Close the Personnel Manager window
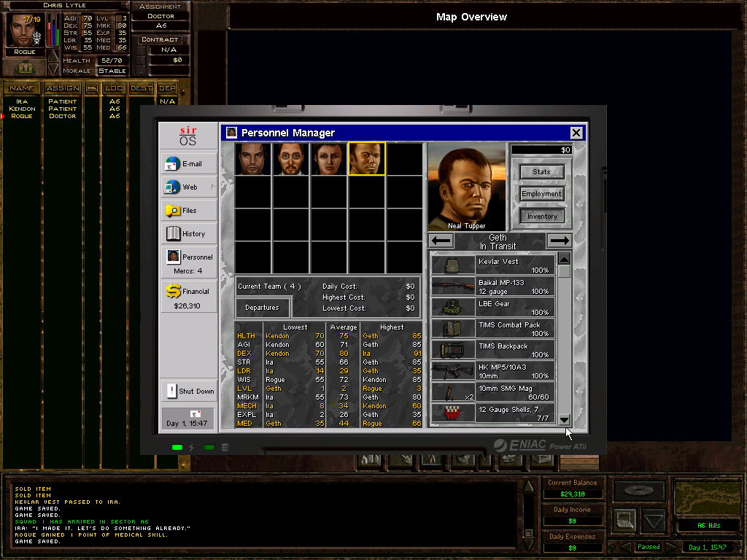 coord(576,133)
